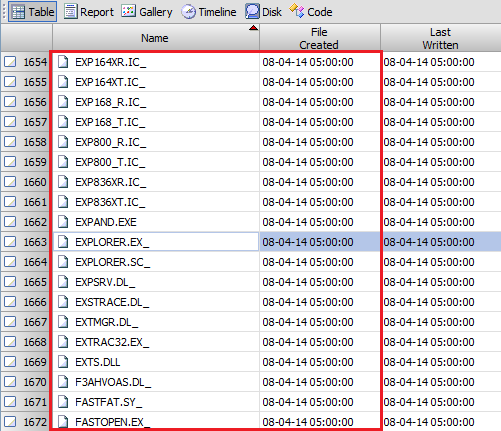Select the EXTRAC32.EX_ file name
This screenshot has height=431, width=501.
tap(112, 342)
